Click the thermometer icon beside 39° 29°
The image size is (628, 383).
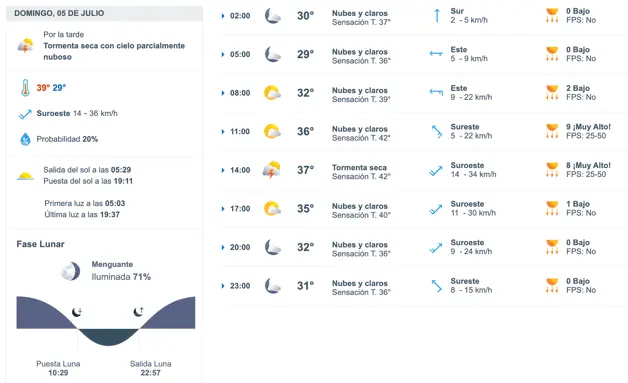[x=25, y=88]
